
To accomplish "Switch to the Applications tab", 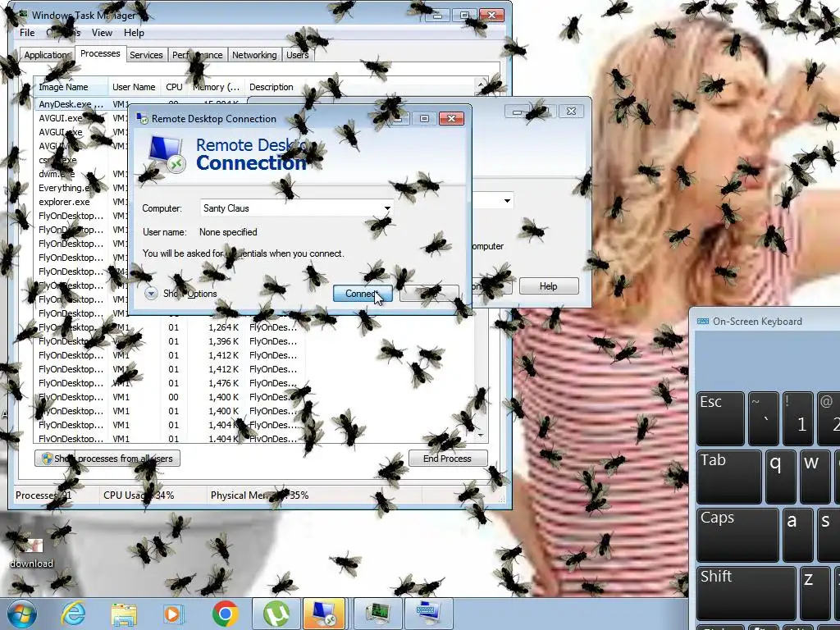I will click(47, 55).
